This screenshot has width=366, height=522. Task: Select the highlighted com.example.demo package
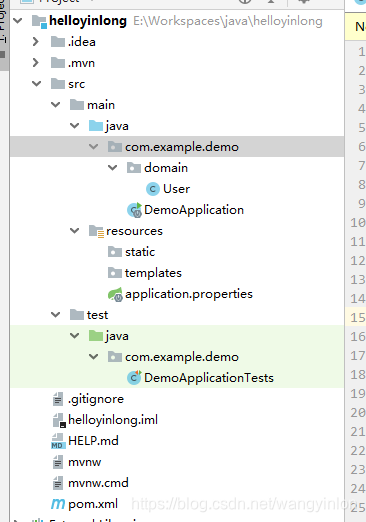(182, 147)
